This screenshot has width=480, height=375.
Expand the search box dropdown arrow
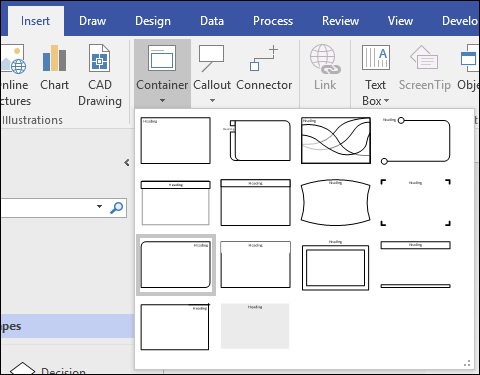tap(99, 206)
